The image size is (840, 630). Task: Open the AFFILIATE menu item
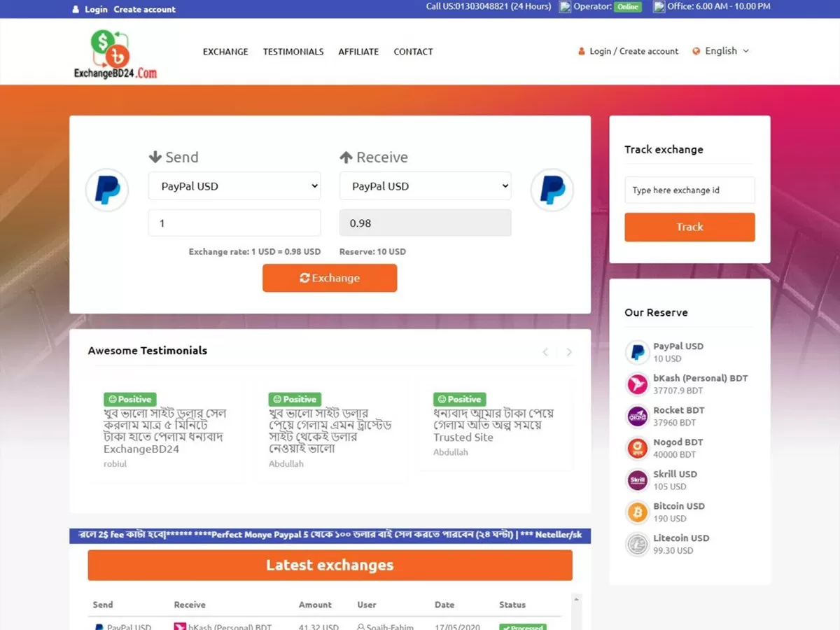[x=358, y=52]
